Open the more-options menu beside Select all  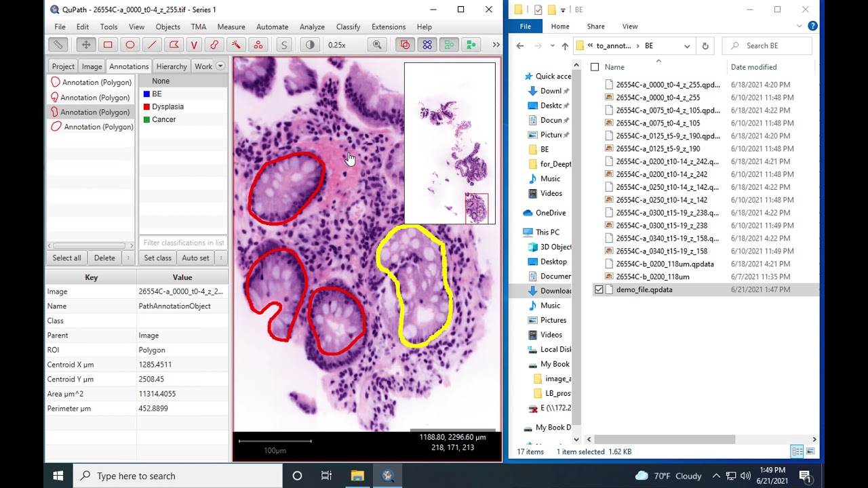(129, 258)
